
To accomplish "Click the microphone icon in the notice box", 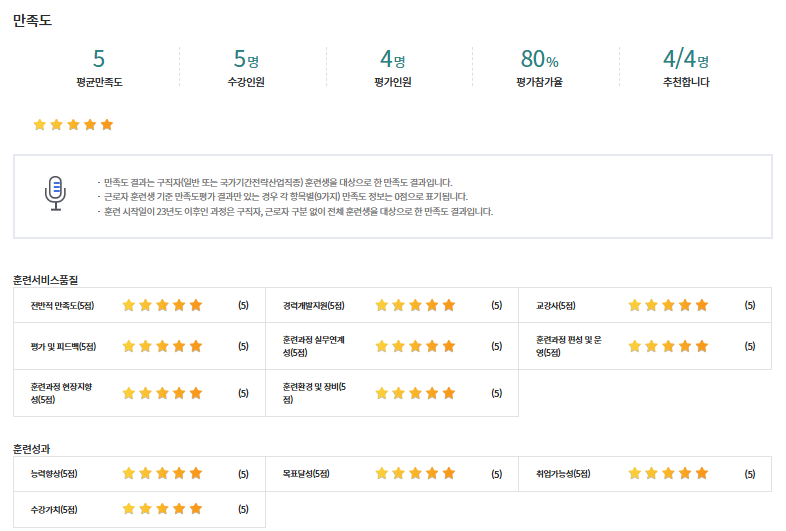I will (56, 192).
